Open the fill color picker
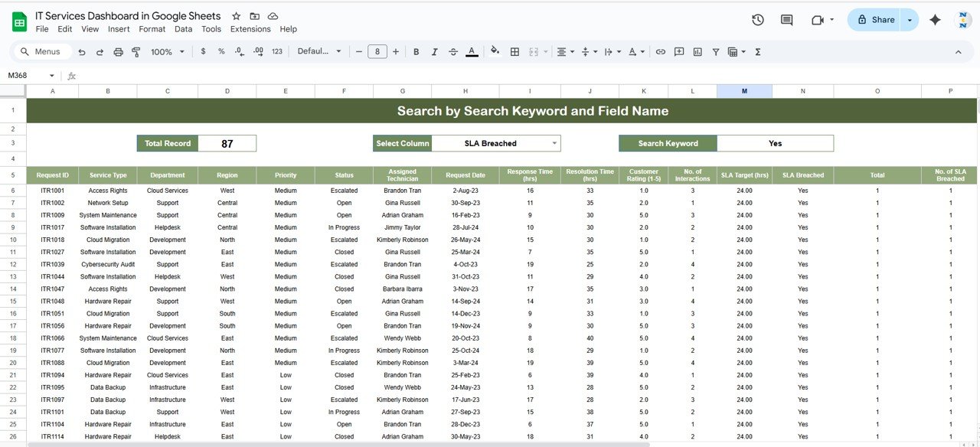The image size is (980, 447). 495,52
